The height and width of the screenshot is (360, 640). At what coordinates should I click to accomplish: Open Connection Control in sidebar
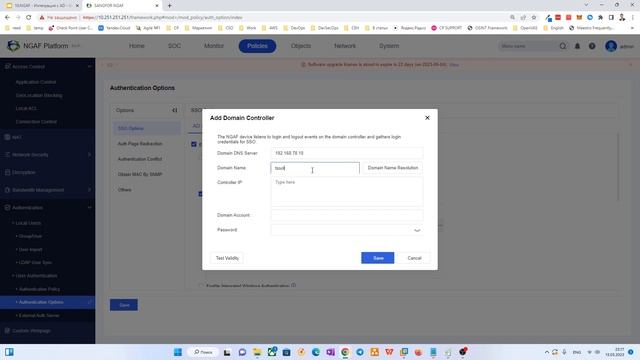tap(36, 122)
